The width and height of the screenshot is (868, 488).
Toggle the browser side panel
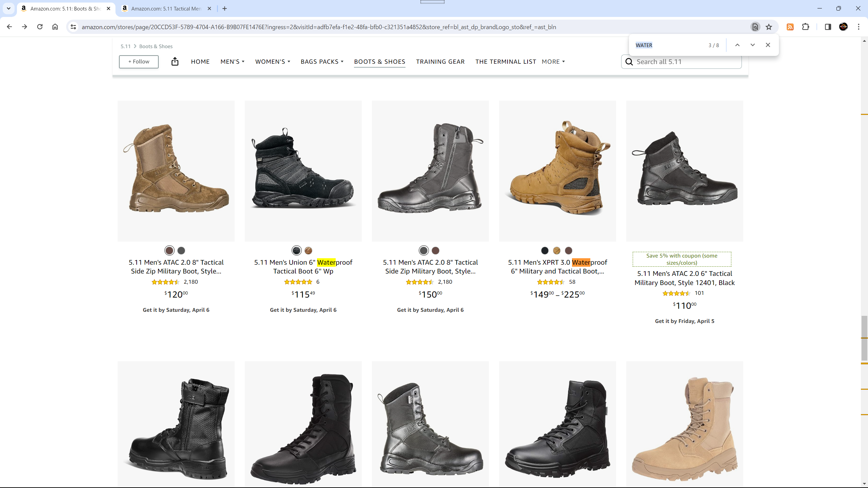pos(828,27)
